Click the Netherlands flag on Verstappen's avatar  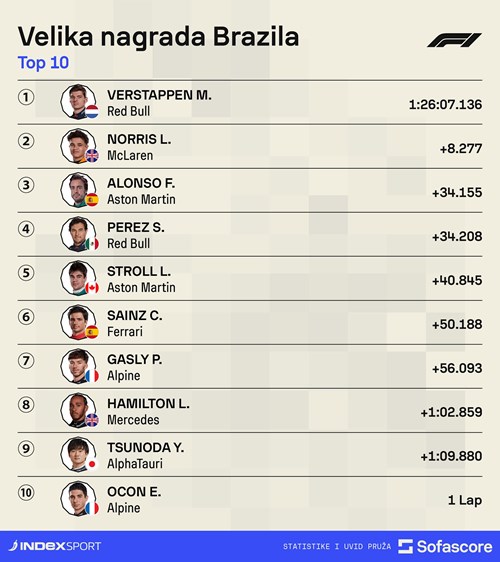coord(92,111)
